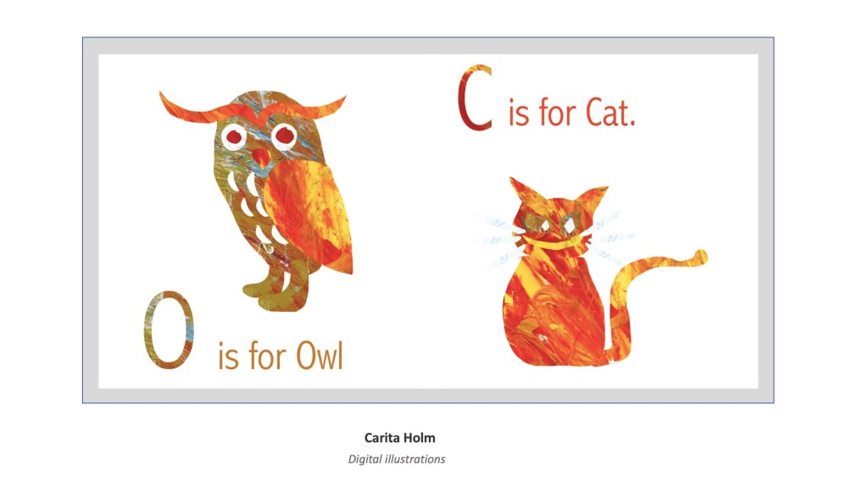This screenshot has width=868, height=487.
Task: Click the large textured letter O
Action: coord(169,329)
